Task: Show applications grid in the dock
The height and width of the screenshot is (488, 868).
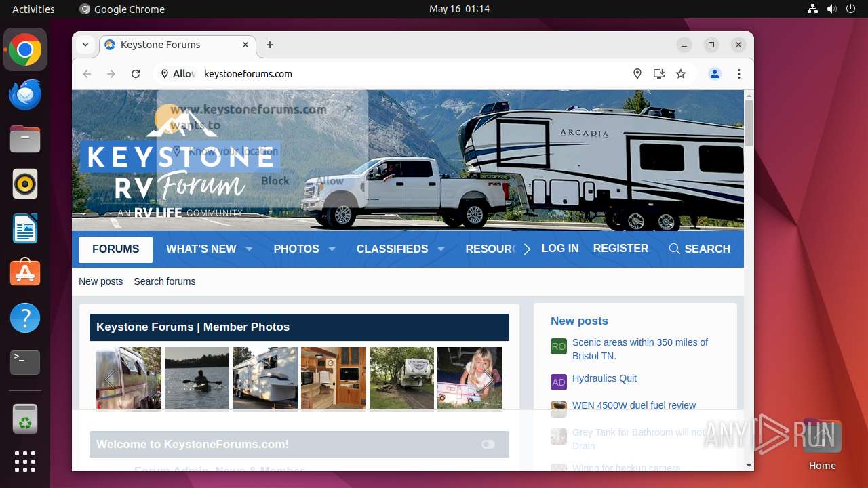Action: [x=25, y=462]
